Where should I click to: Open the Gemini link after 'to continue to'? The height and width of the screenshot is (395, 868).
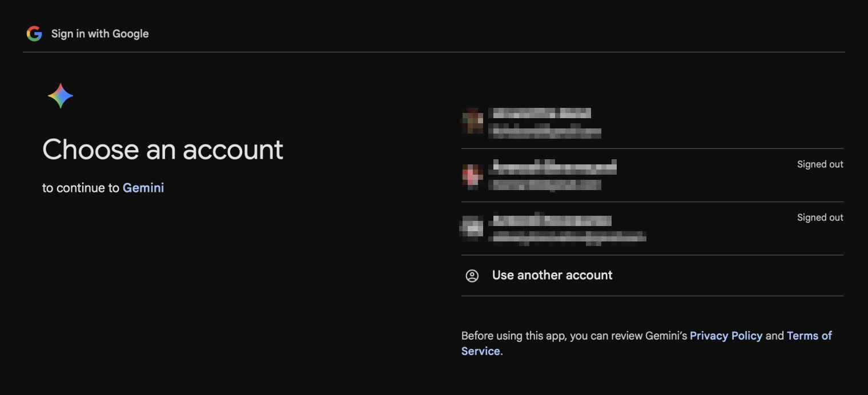(143, 188)
